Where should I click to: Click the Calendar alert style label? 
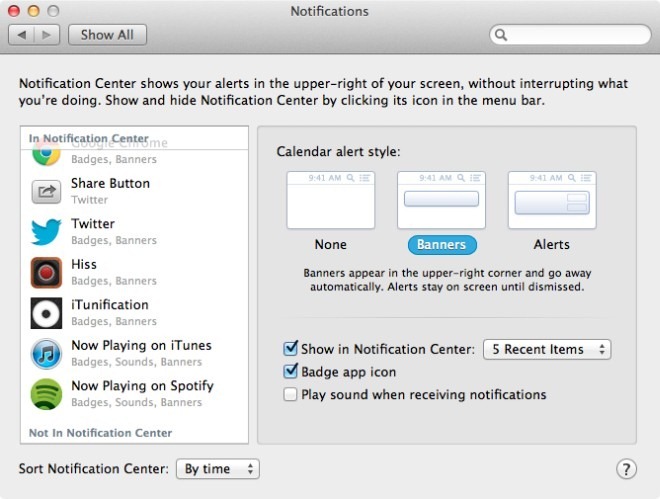pyautogui.click(x=338, y=151)
